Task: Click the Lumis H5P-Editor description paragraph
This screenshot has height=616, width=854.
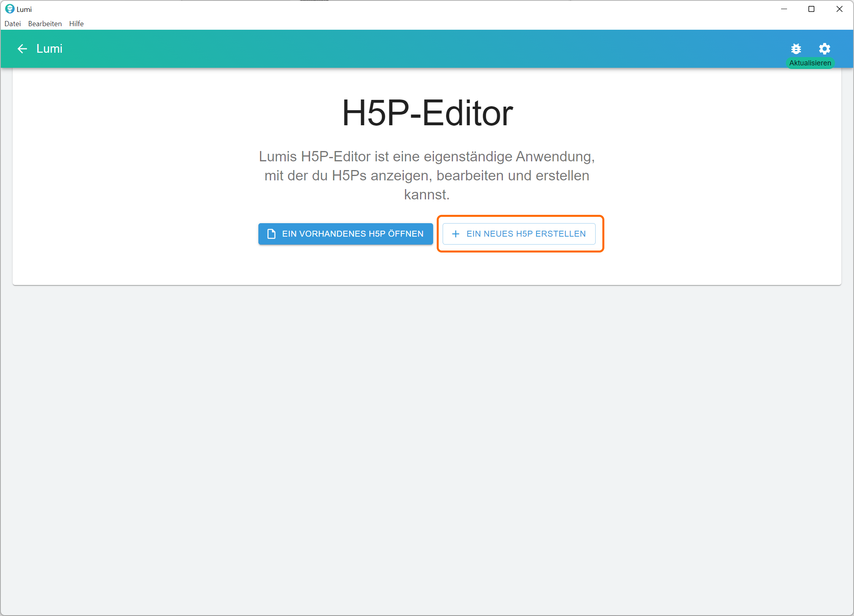Action: tap(427, 176)
